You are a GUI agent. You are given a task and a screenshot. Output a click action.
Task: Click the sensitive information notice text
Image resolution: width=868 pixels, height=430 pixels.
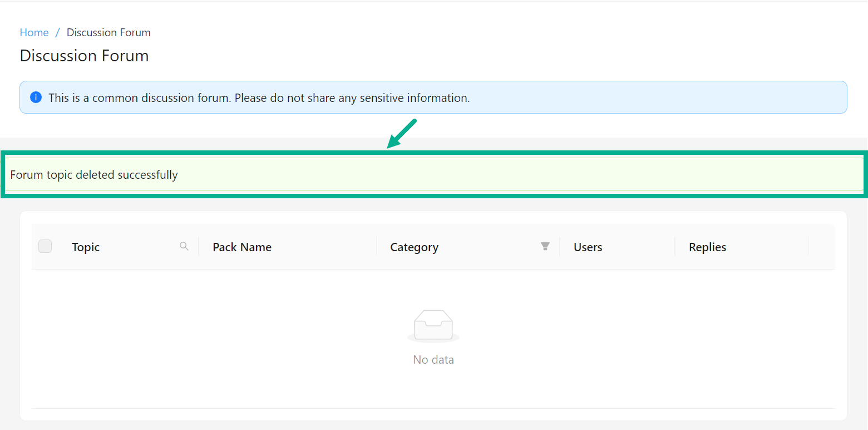pos(259,98)
